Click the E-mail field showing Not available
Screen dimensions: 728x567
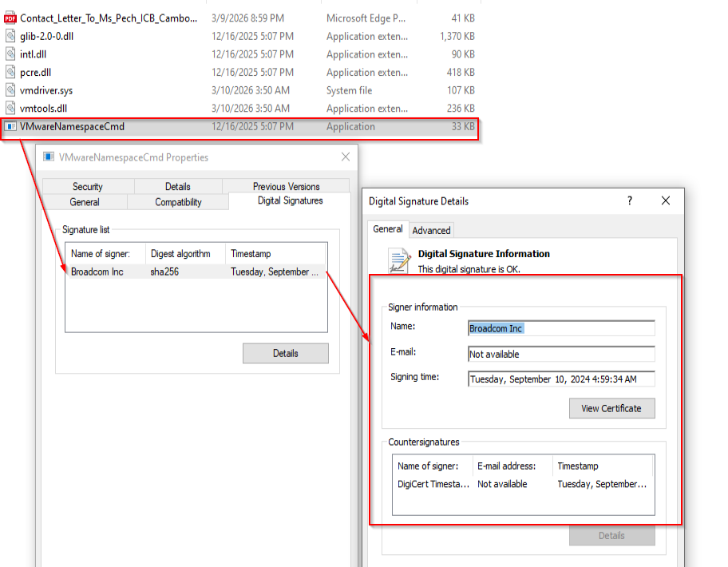tap(561, 354)
